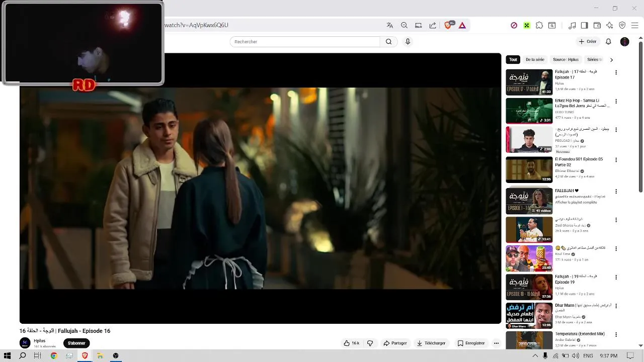Open options menu for Fallujah Episode 19
This screenshot has height=362, width=644.
(x=616, y=277)
